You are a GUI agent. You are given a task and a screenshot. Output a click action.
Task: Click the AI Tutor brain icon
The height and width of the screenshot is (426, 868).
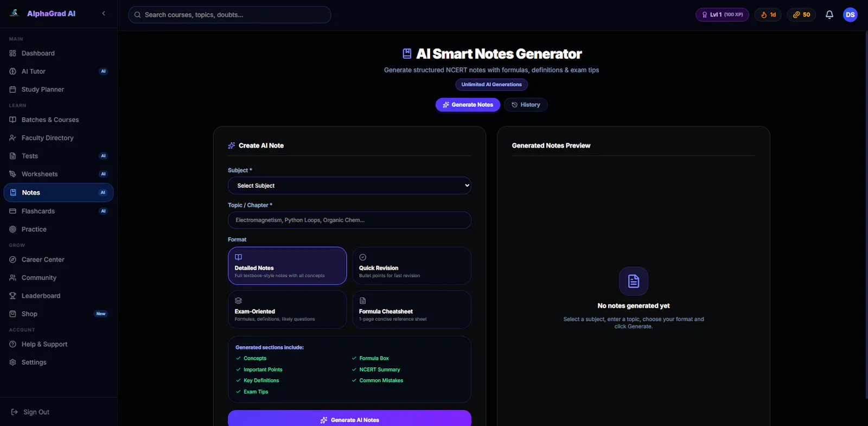12,71
